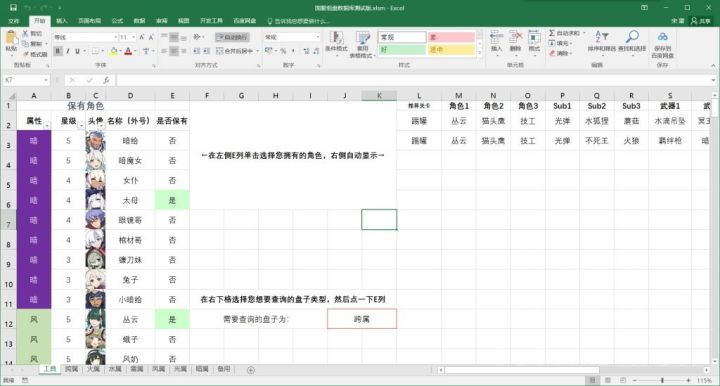Click the Format Painter brush icon
720x386 pixels.
tap(25, 54)
